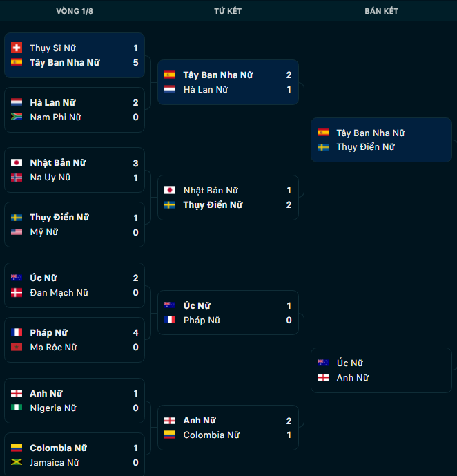Click the Nhật Bản Nữ vs Na Uy Nữ match
This screenshot has width=457, height=476.
tap(75, 170)
